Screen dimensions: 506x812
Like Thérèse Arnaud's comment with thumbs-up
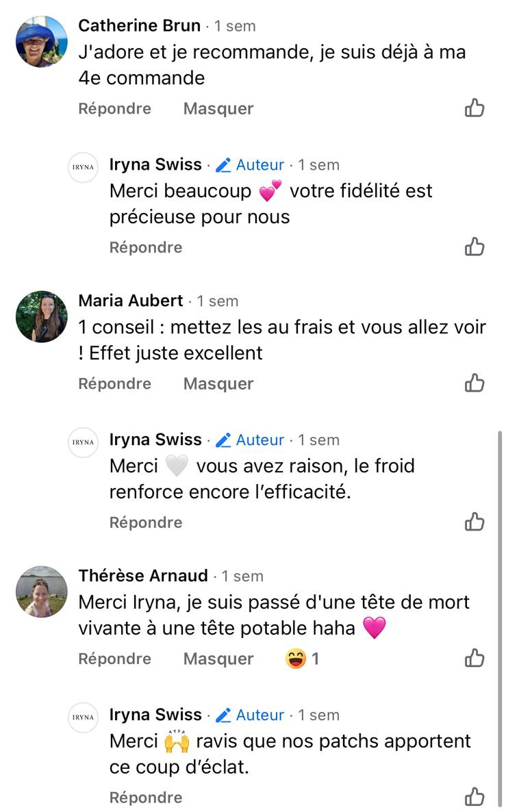click(475, 659)
